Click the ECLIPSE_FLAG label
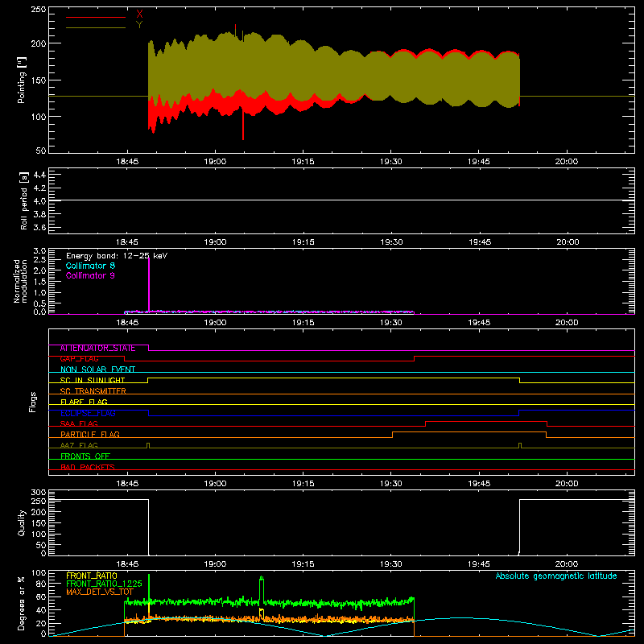644x644 pixels. tap(88, 413)
